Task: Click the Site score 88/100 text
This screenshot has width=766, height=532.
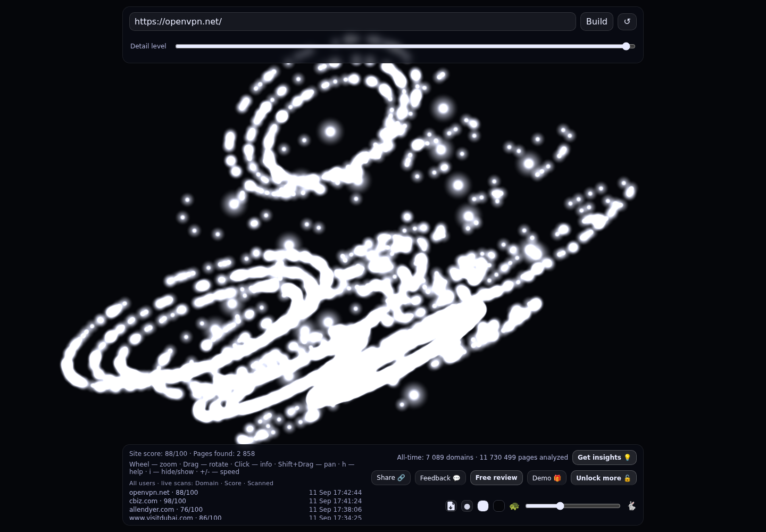Action: [x=159, y=454]
